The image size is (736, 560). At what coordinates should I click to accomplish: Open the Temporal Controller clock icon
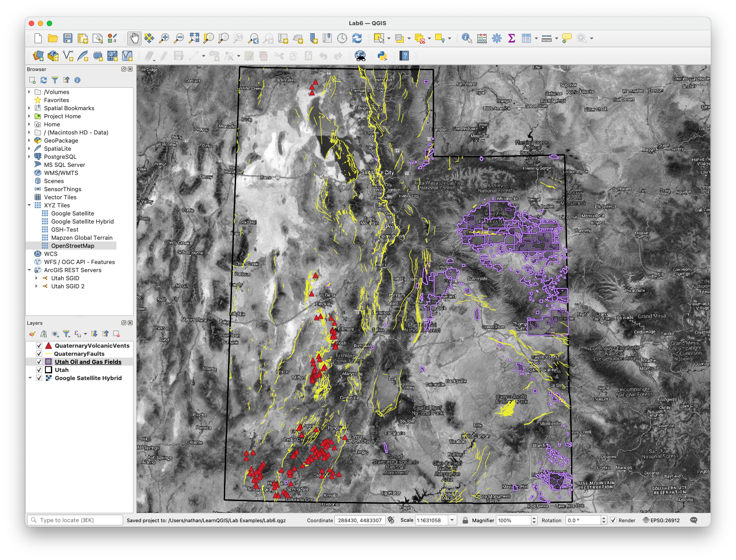[x=342, y=38]
